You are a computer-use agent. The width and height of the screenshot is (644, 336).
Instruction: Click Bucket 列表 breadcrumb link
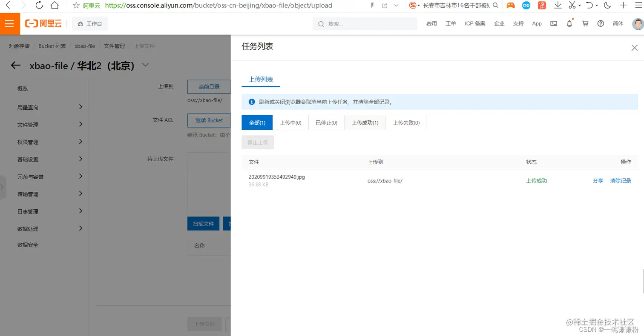(52, 46)
